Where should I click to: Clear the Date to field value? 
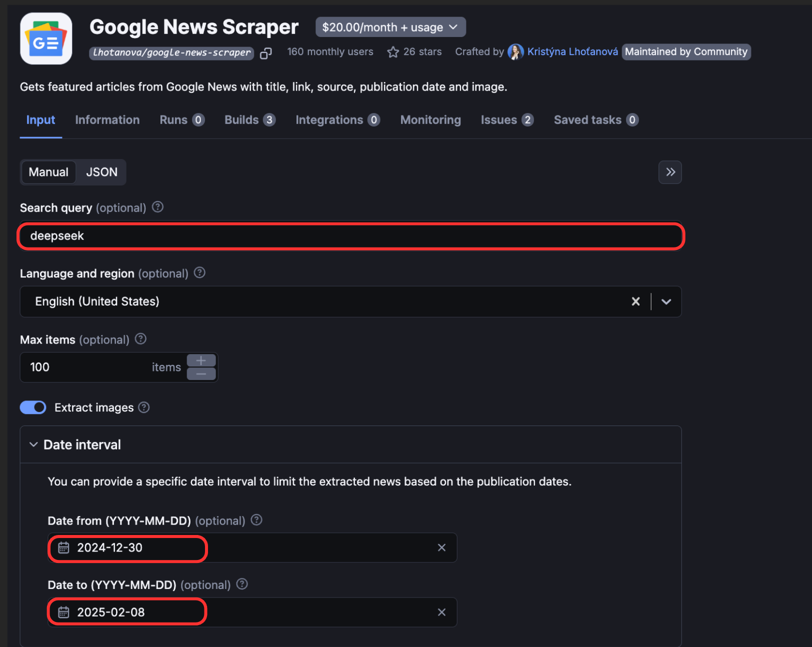(441, 611)
